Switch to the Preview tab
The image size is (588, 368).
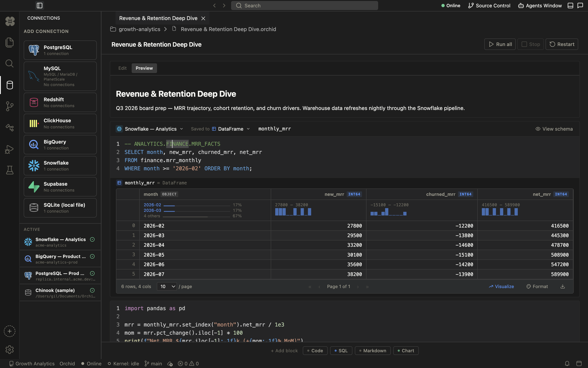coord(144,68)
